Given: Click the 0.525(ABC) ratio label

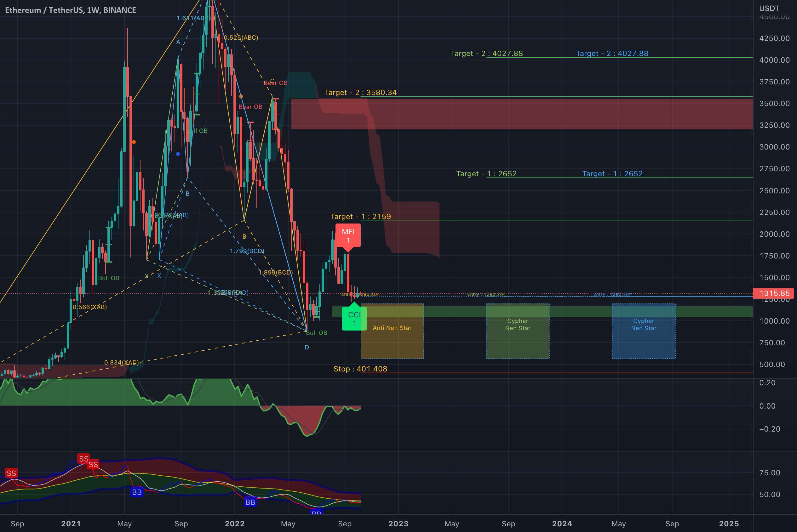Looking at the screenshot, I should [x=241, y=38].
